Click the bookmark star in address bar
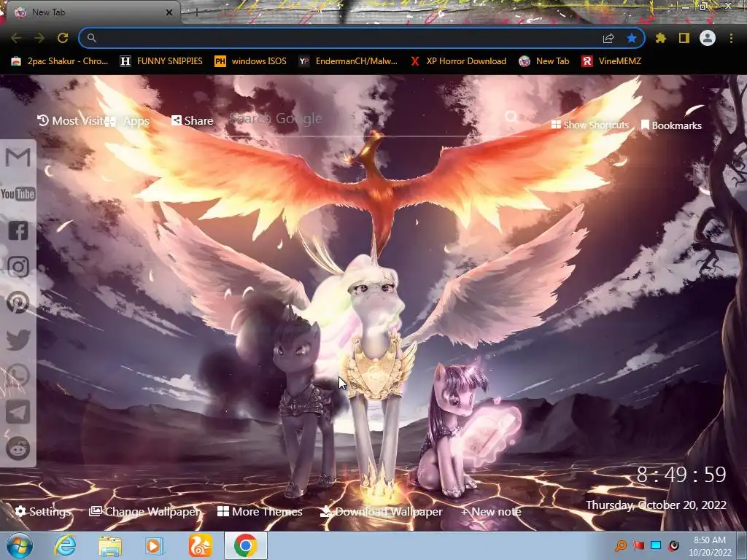 click(x=632, y=38)
